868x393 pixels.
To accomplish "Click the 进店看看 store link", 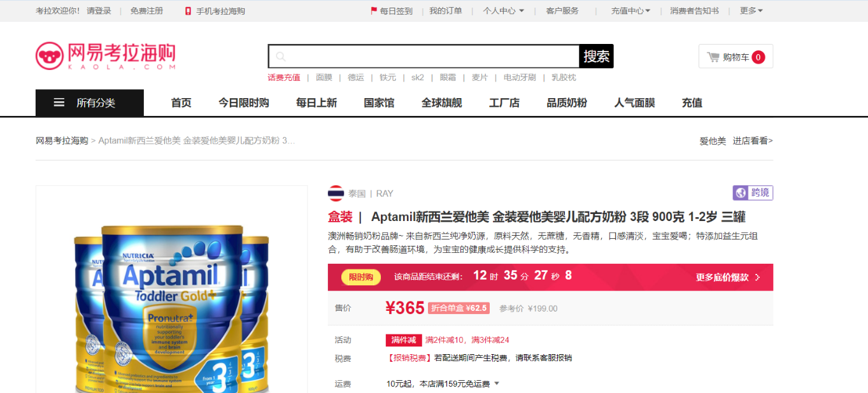I will (753, 141).
